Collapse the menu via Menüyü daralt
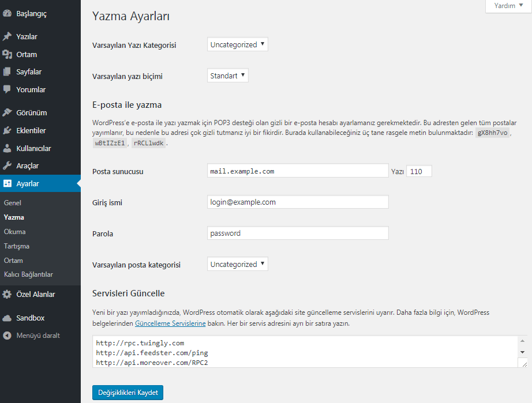 [38, 336]
